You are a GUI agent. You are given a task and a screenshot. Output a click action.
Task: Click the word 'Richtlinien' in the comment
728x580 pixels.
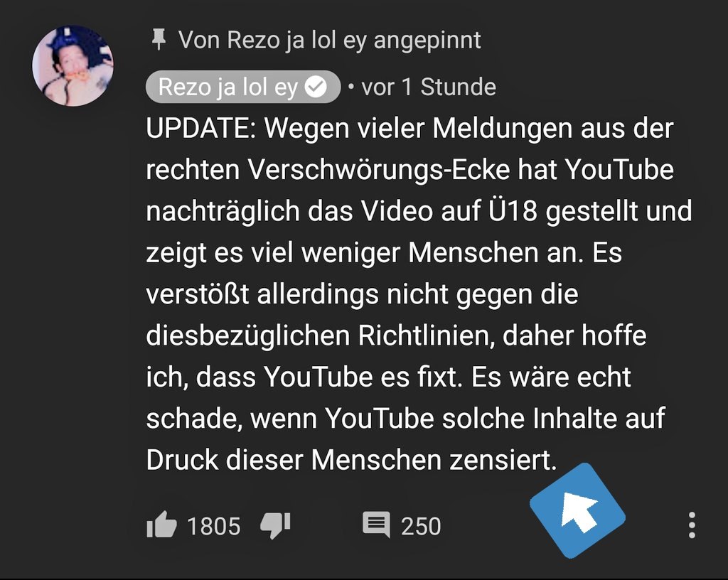tap(427, 335)
